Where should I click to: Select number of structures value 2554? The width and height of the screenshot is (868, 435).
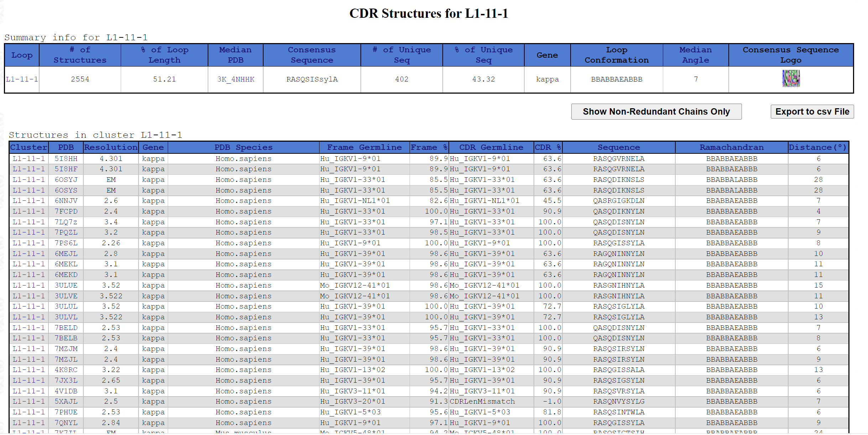80,79
